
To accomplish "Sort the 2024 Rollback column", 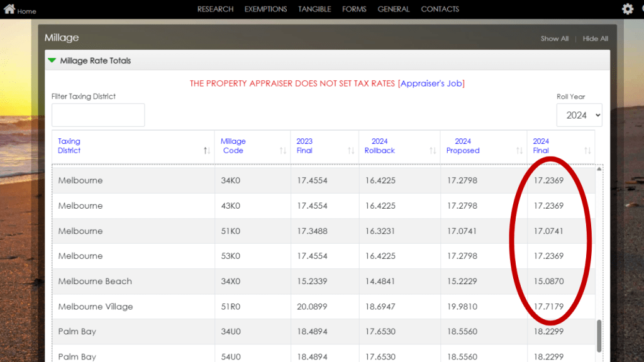I will point(432,150).
